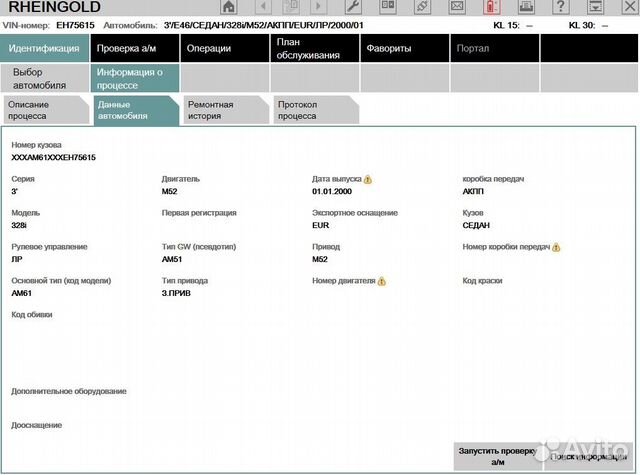Open План обслуживания tab
Viewport: 640px width, 475px height.
click(315, 48)
